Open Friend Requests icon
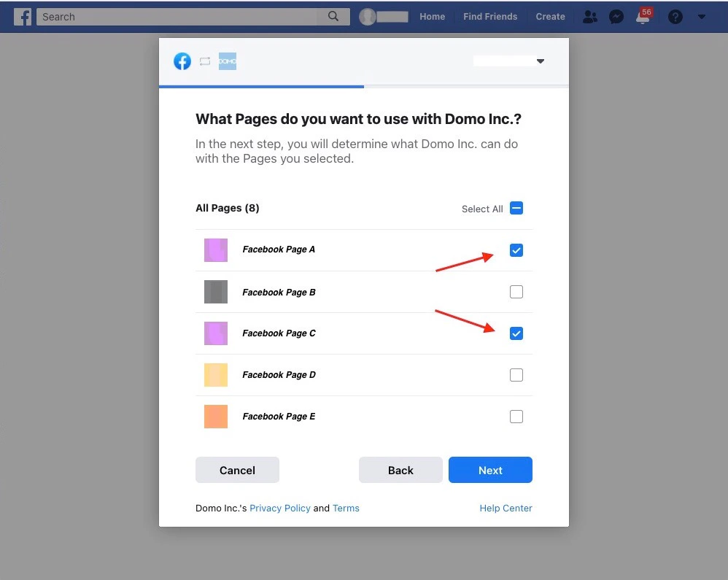Screen dimensions: 728x580 pyautogui.click(x=589, y=17)
